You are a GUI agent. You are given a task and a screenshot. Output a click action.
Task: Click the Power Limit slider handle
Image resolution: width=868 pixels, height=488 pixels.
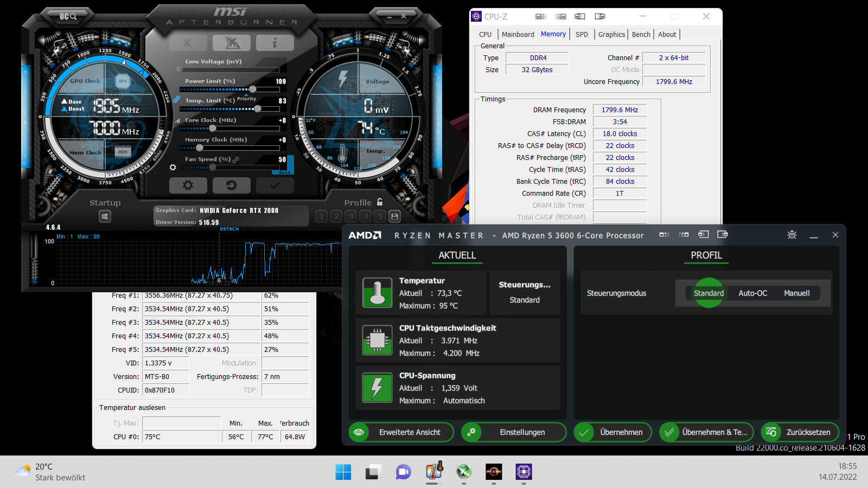click(x=252, y=89)
